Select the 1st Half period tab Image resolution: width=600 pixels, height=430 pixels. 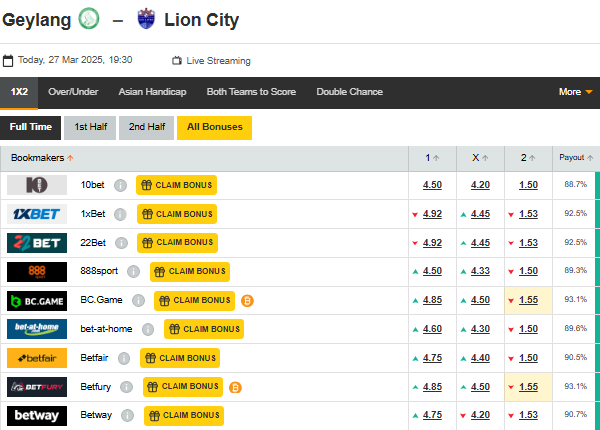[x=90, y=127]
